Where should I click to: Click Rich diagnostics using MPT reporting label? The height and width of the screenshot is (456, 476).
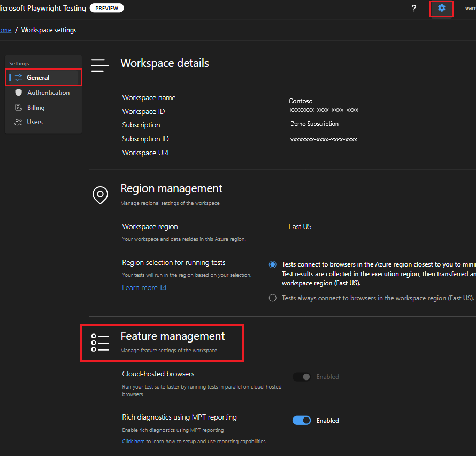pos(179,417)
